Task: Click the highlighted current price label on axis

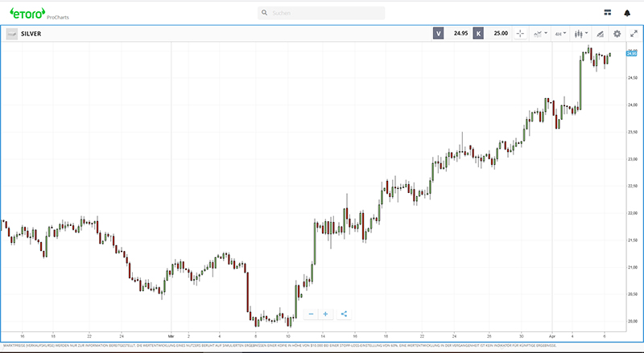Action: tap(631, 53)
